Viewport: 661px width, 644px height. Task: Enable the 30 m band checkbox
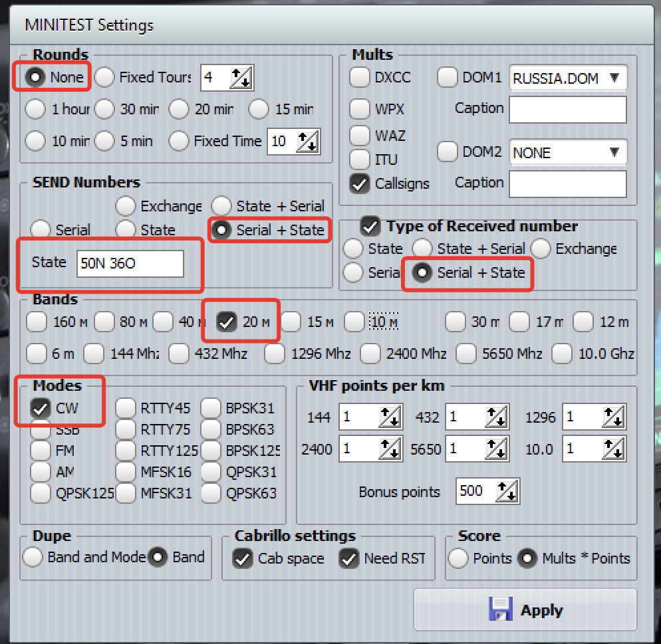[456, 322]
